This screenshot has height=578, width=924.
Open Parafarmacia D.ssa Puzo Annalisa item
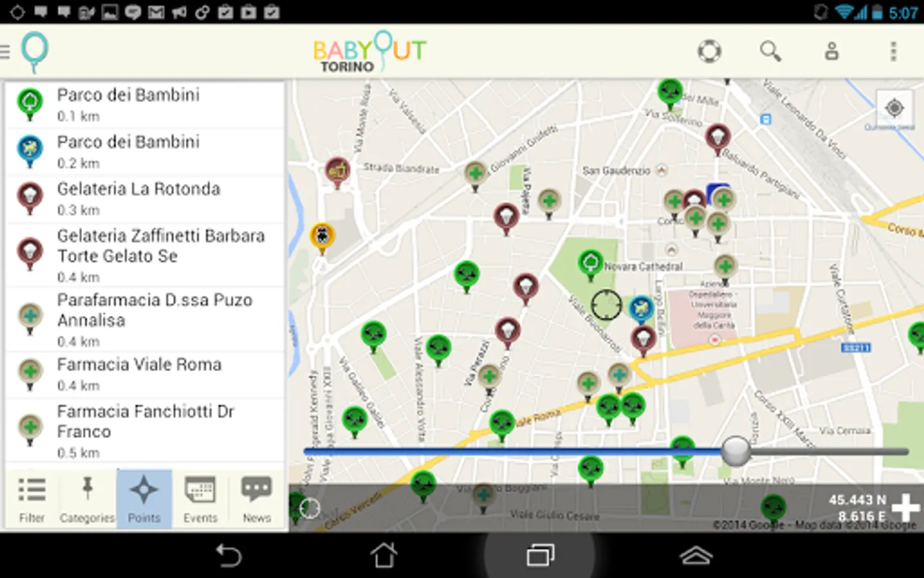pos(145,319)
